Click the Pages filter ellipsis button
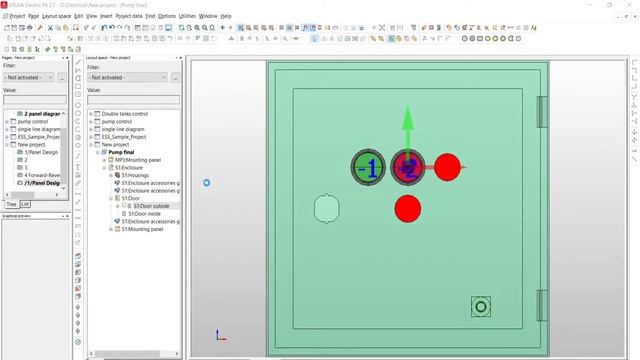 (62, 77)
